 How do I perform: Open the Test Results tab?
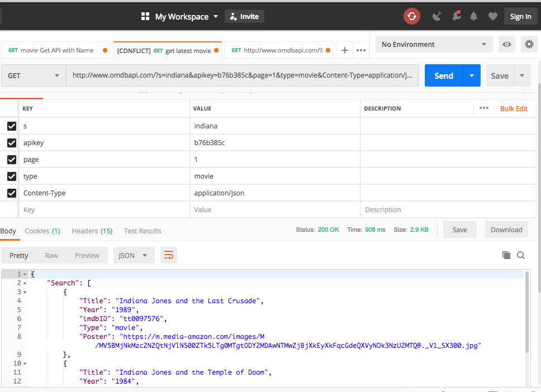[143, 231]
